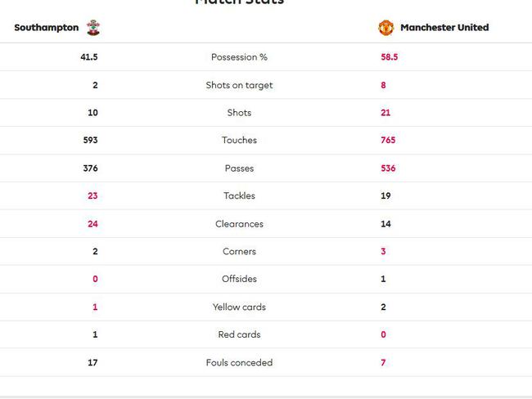Open the Southampton team name link

click(47, 28)
